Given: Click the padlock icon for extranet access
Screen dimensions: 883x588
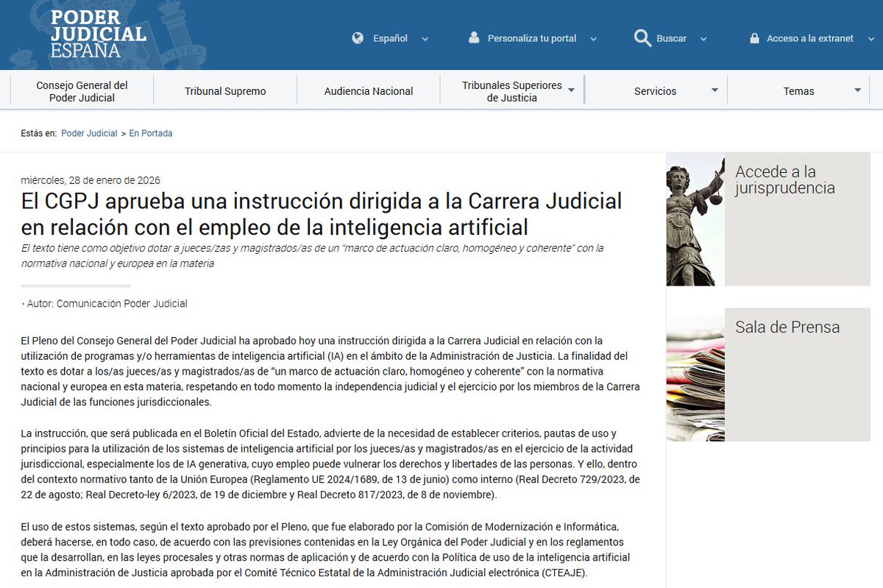Looking at the screenshot, I should (755, 38).
